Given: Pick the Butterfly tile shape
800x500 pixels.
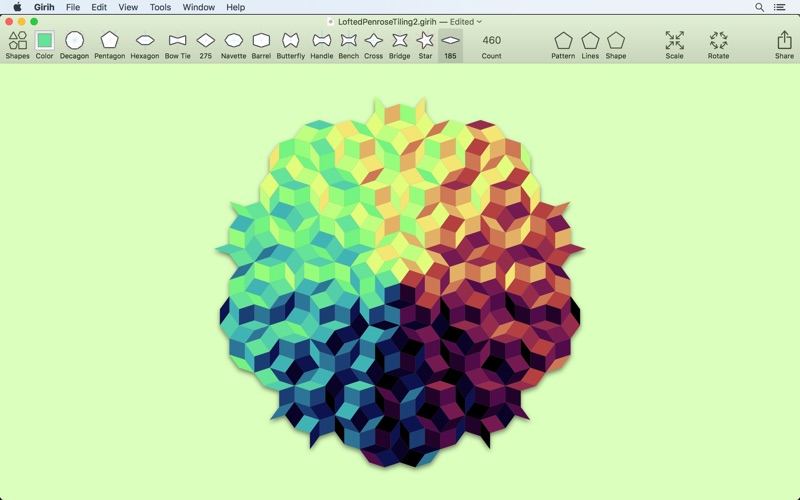Looking at the screenshot, I should point(291,41).
